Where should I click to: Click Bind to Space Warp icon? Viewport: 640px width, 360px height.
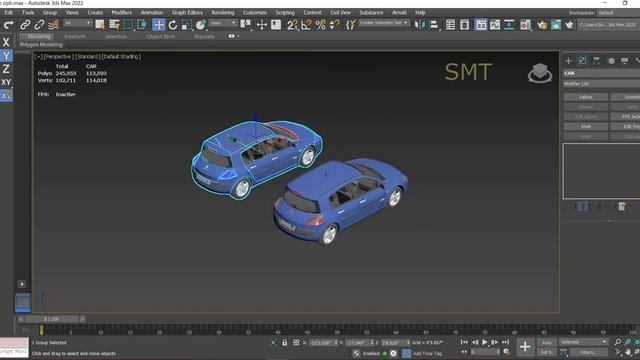pyautogui.click(x=53, y=25)
